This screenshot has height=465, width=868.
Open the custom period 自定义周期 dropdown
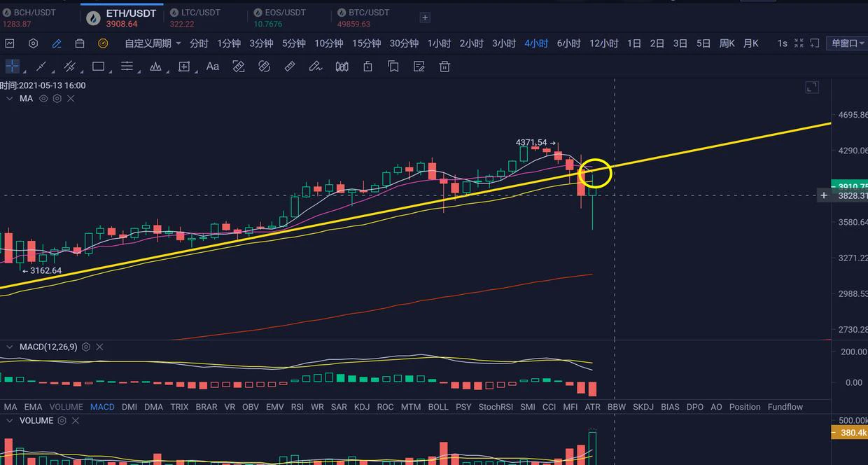(x=153, y=43)
